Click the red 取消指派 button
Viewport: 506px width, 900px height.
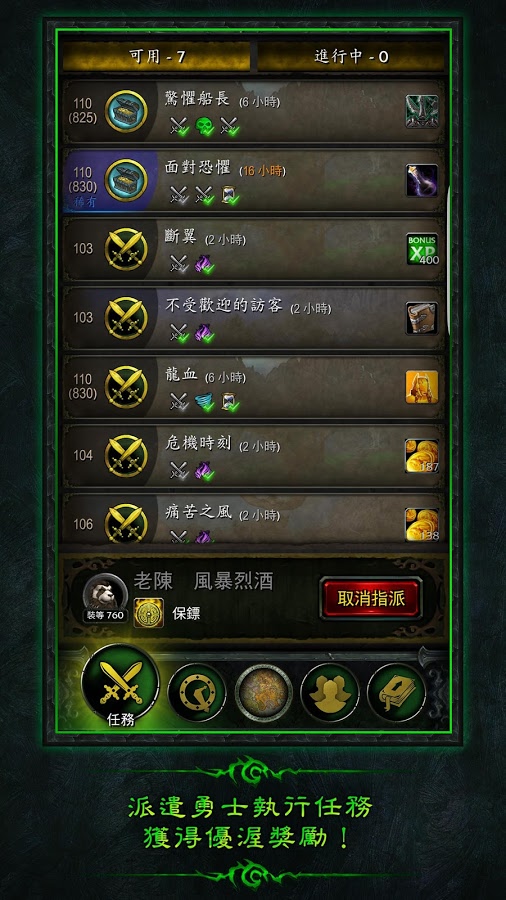tap(371, 598)
